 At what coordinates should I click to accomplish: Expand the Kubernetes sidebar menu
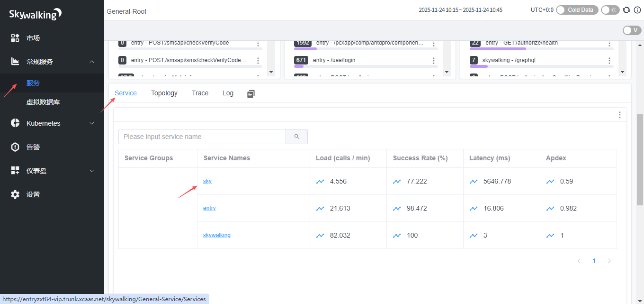92,123
